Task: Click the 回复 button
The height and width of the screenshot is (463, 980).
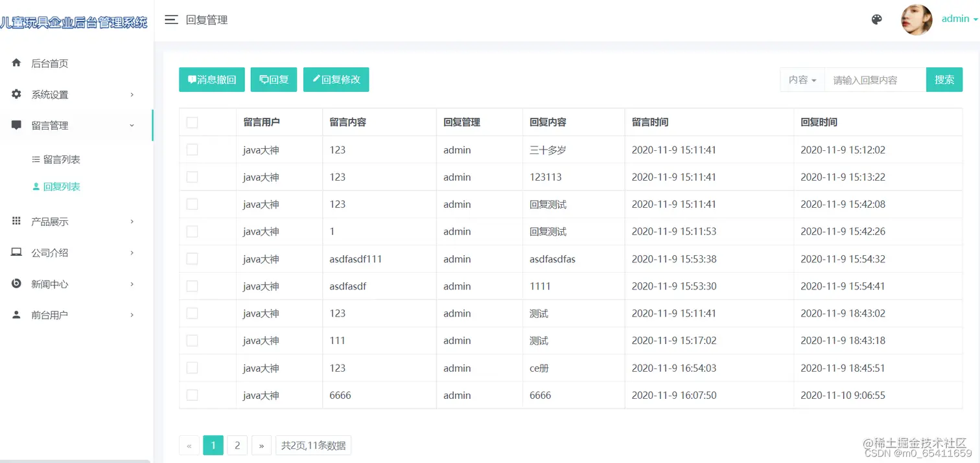Action: pyautogui.click(x=274, y=80)
